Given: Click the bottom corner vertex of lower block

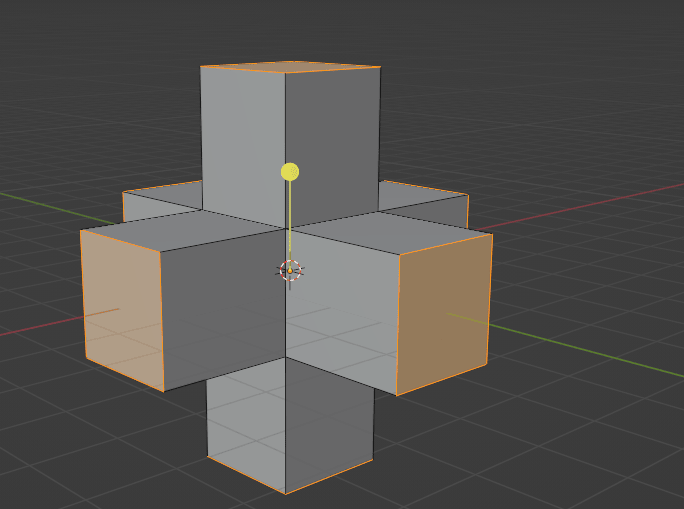Looking at the screenshot, I should pyautogui.click(x=286, y=493).
